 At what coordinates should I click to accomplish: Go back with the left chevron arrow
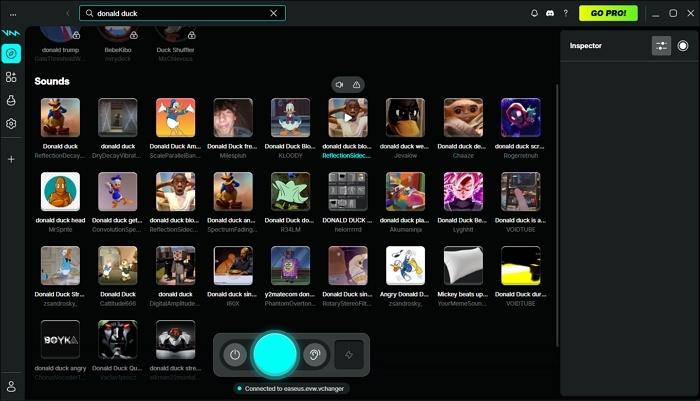pos(67,13)
